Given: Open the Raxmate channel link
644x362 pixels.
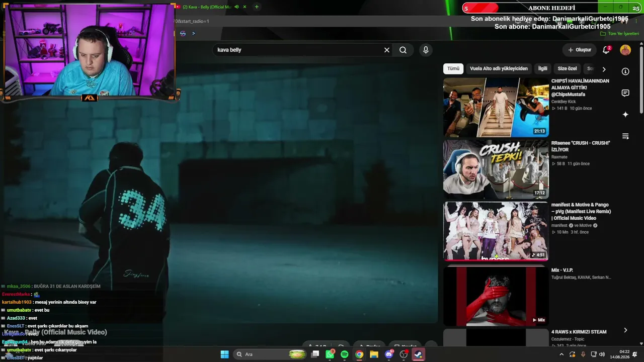Looking at the screenshot, I should point(559,157).
